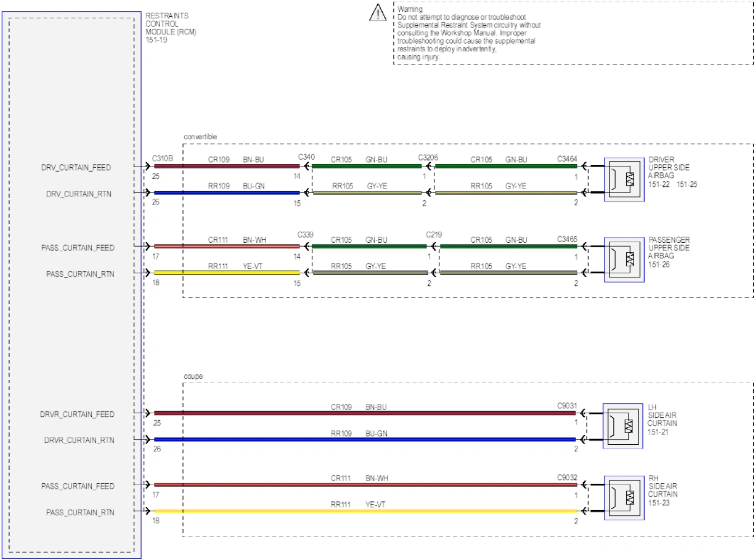The width and height of the screenshot is (755, 560).
Task: Click the Supplemental Restraint System warning text
Action: pos(469,33)
